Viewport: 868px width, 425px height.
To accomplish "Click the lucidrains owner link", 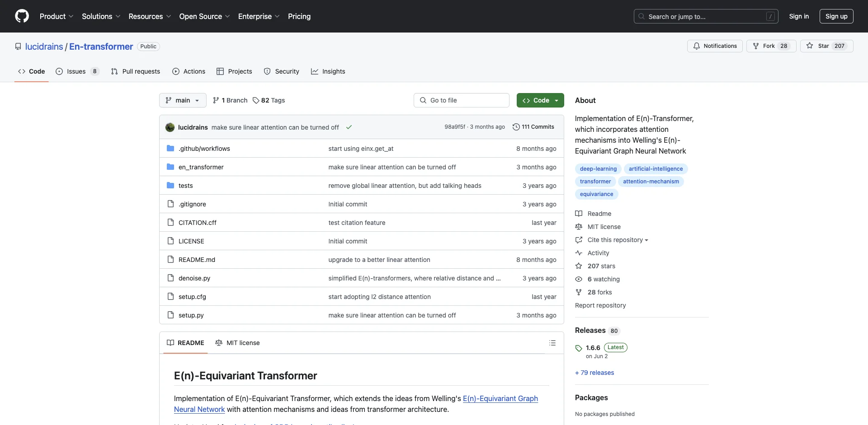I will pos(44,47).
